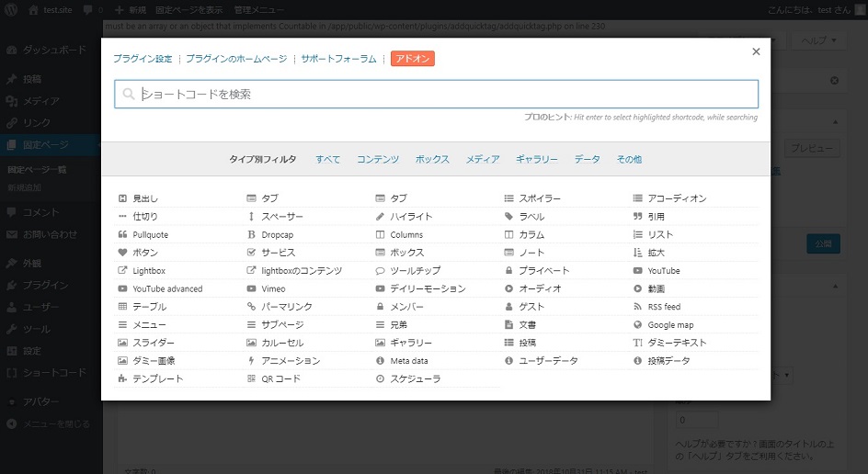The height and width of the screenshot is (474, 868).
Task: Click the ボタン heart icon
Action: [123, 253]
